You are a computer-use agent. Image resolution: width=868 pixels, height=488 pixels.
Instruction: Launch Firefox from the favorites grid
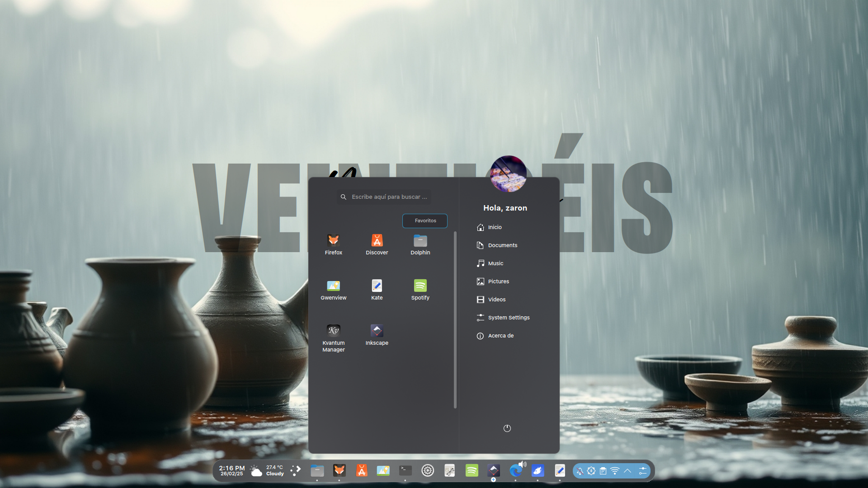click(x=333, y=244)
